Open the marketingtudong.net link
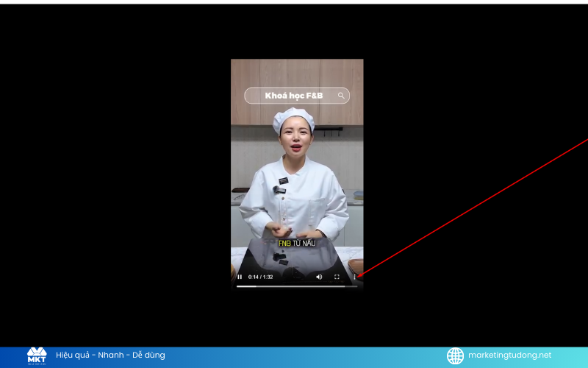Screen dimensions: 588x368 coord(509,355)
